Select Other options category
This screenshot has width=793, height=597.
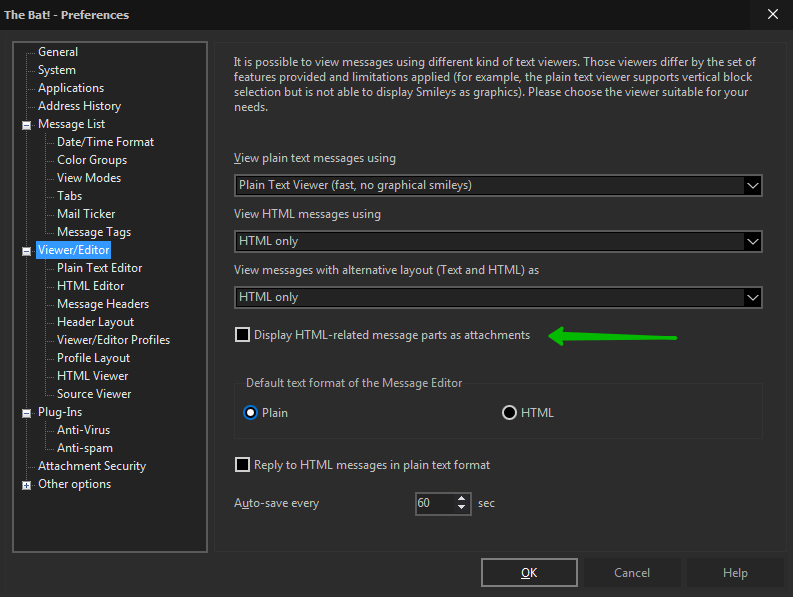click(74, 484)
